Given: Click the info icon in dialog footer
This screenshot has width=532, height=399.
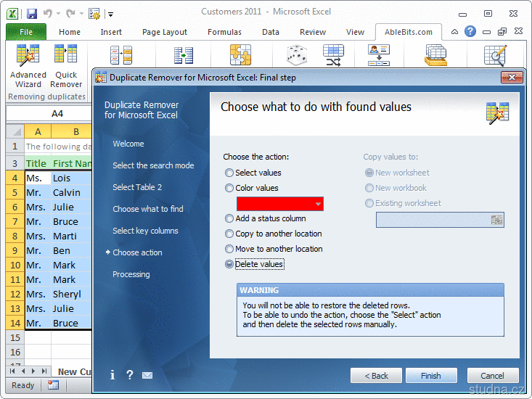Looking at the screenshot, I should (112, 375).
